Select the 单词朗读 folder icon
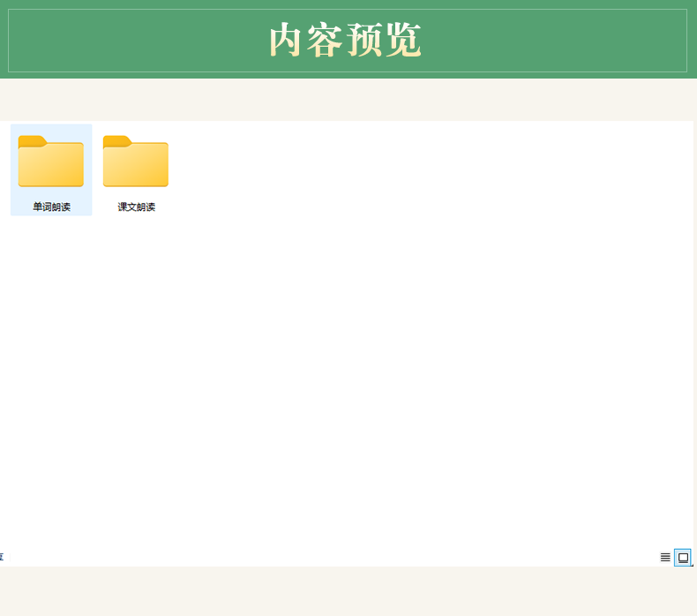Viewport: 697px width, 616px height. 50,161
